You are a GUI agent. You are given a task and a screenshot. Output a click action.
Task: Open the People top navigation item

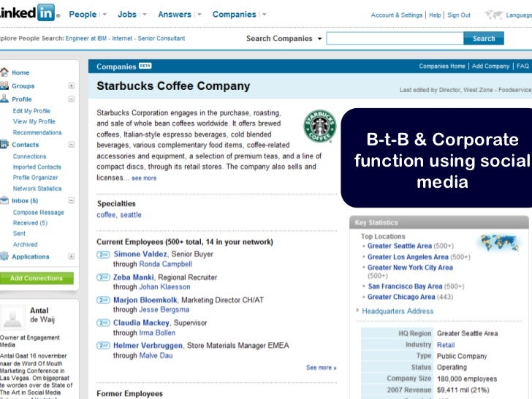(83, 15)
